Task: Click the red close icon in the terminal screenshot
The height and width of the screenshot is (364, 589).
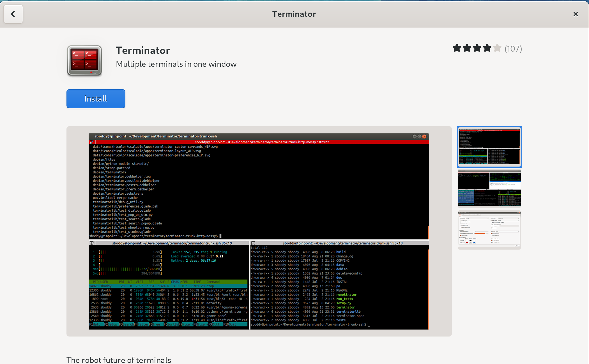Action: click(424, 137)
